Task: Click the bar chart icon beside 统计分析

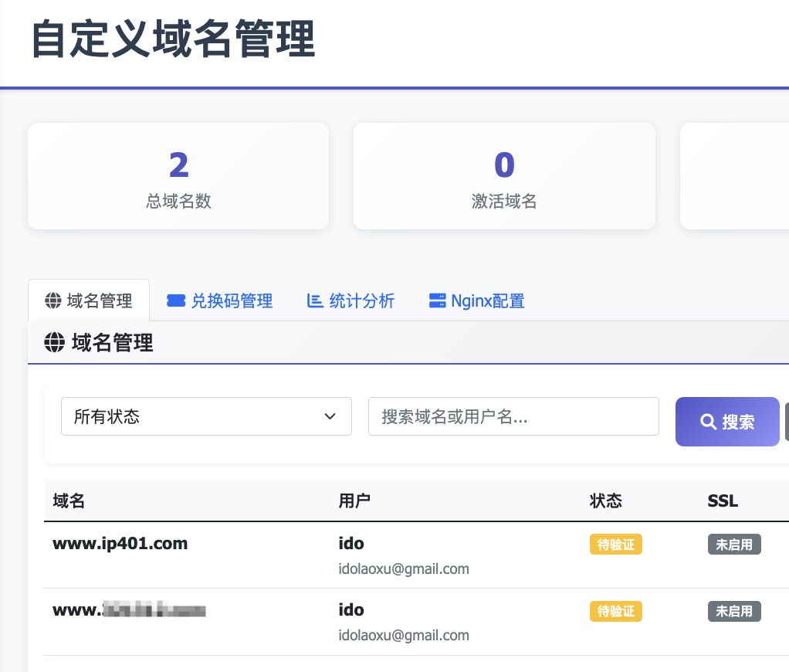Action: pyautogui.click(x=315, y=301)
